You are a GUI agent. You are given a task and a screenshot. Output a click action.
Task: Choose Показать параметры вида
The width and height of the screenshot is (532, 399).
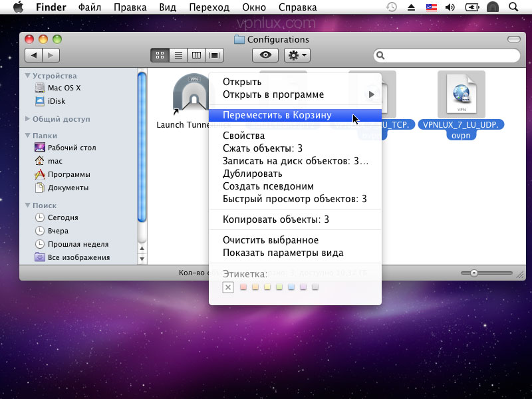tap(295, 253)
